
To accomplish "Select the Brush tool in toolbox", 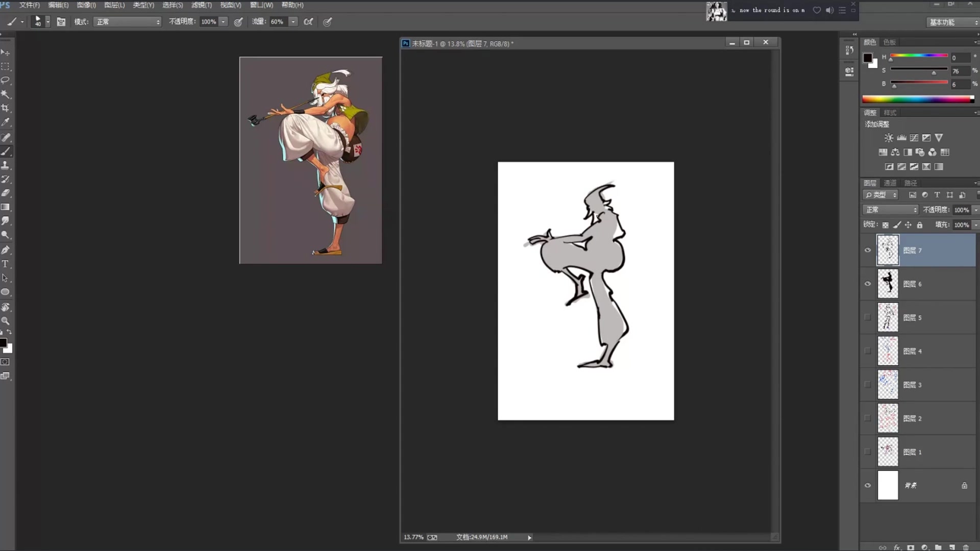I will pyautogui.click(x=6, y=152).
